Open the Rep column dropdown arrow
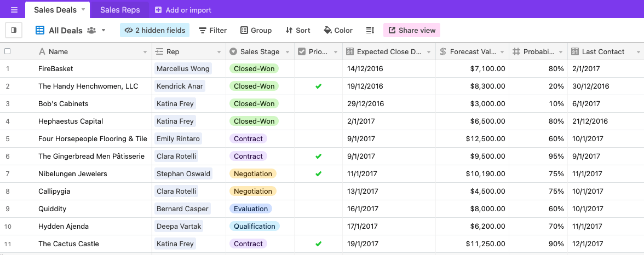 [219, 52]
